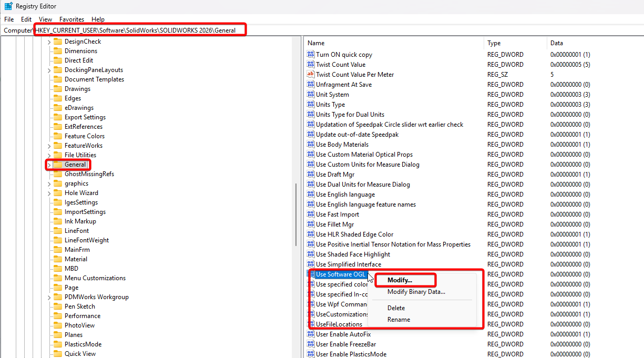This screenshot has height=358, width=644.
Task: Select the Document Templates key
Action: [94, 79]
